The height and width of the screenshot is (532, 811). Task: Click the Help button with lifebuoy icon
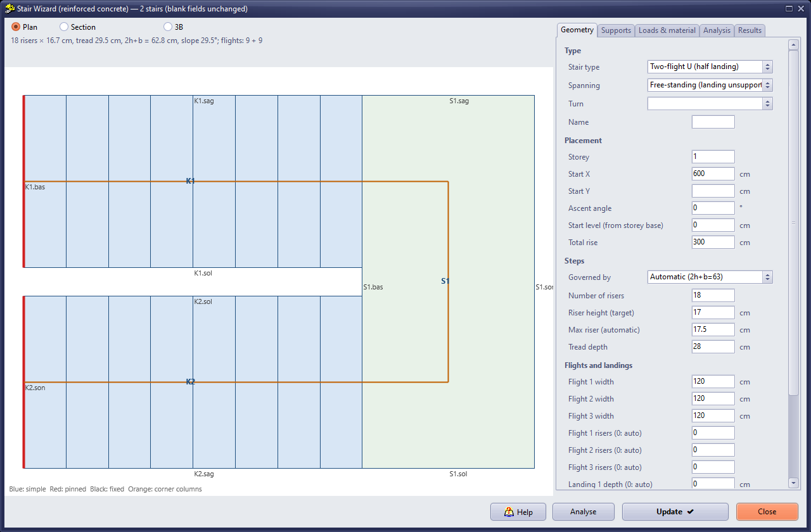point(518,512)
